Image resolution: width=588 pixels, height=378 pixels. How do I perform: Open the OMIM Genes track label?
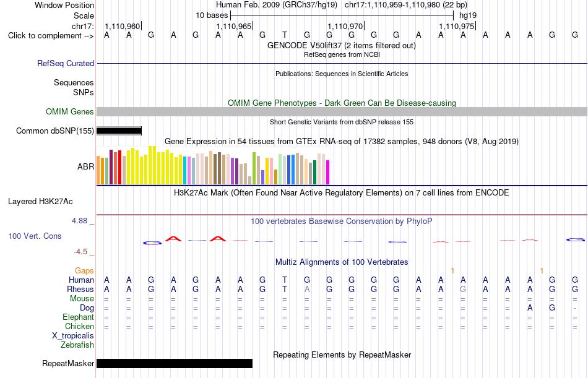70,112
